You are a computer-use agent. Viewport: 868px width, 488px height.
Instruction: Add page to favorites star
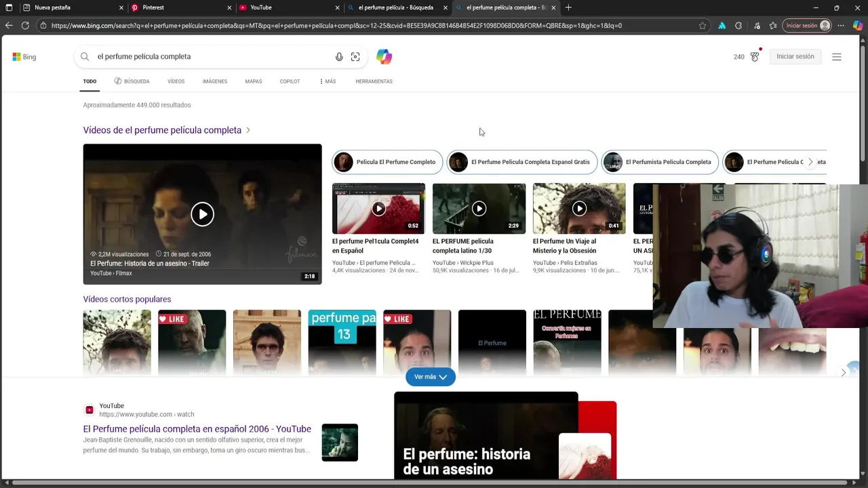pyautogui.click(x=703, y=26)
